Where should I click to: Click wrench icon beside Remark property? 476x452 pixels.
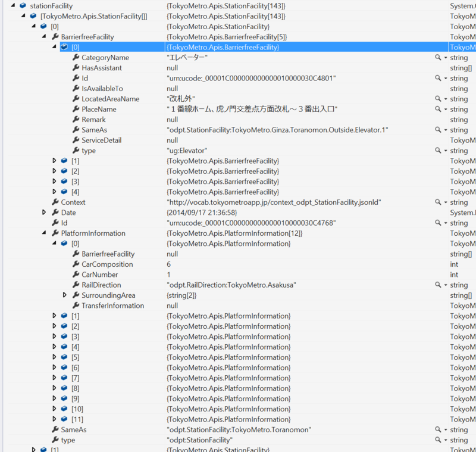76,119
